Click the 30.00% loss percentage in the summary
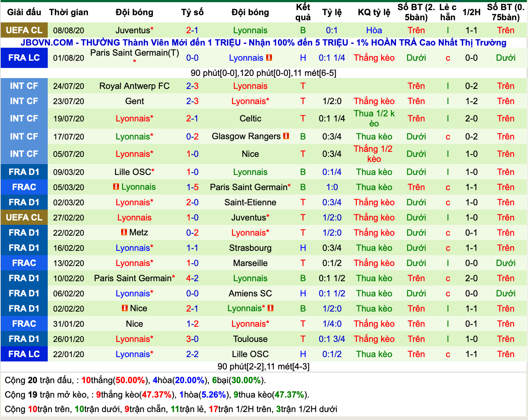Image resolution: width=528 pixels, height=420 pixels. click(x=246, y=380)
